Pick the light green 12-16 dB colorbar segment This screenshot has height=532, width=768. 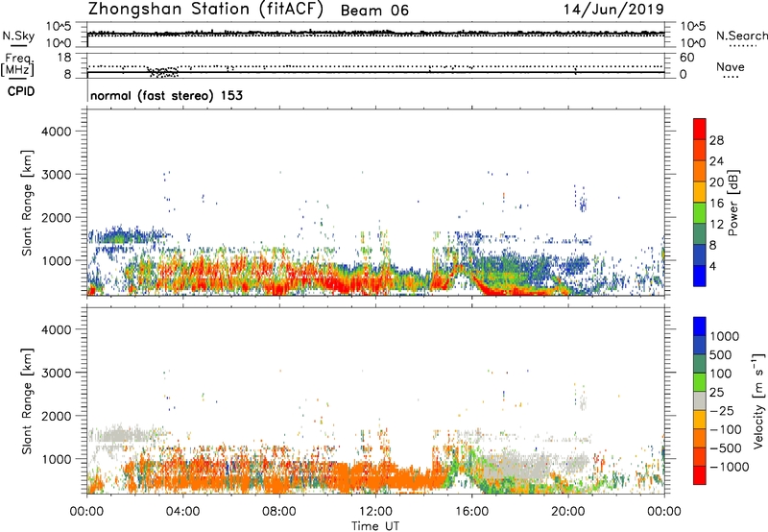700,212
